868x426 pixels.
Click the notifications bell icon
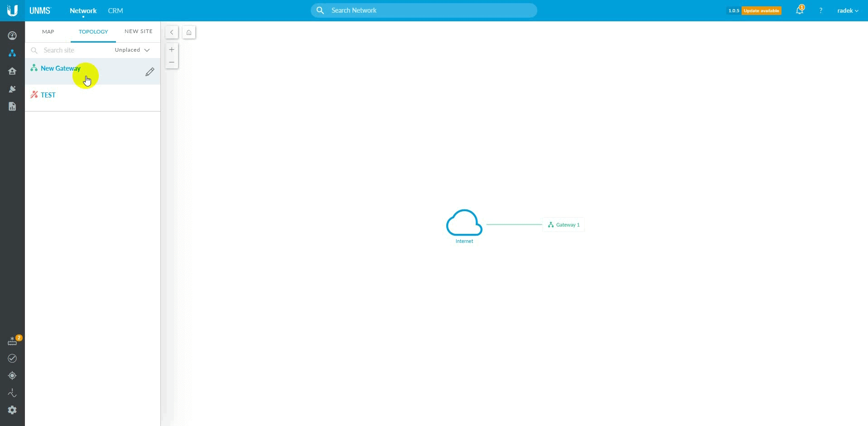[x=800, y=10]
